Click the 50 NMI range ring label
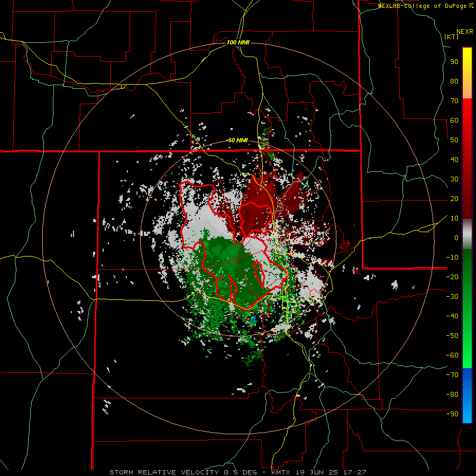Viewport: 476px width, 476px height. (x=238, y=140)
